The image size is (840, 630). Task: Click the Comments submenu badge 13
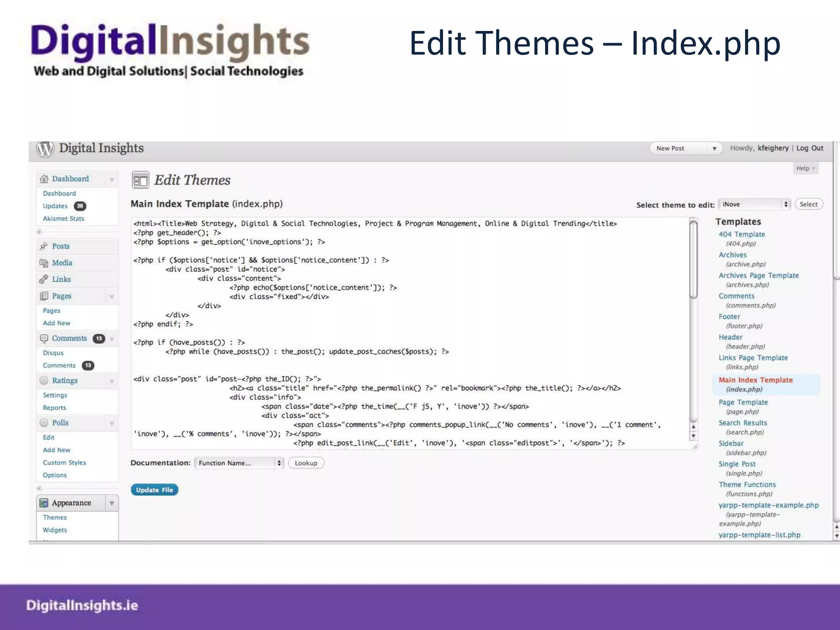tap(88, 365)
